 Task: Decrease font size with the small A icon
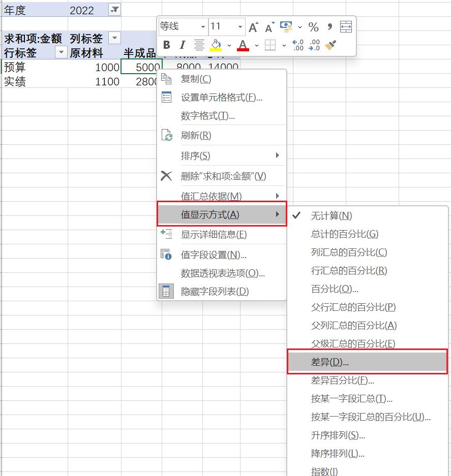coord(269,27)
